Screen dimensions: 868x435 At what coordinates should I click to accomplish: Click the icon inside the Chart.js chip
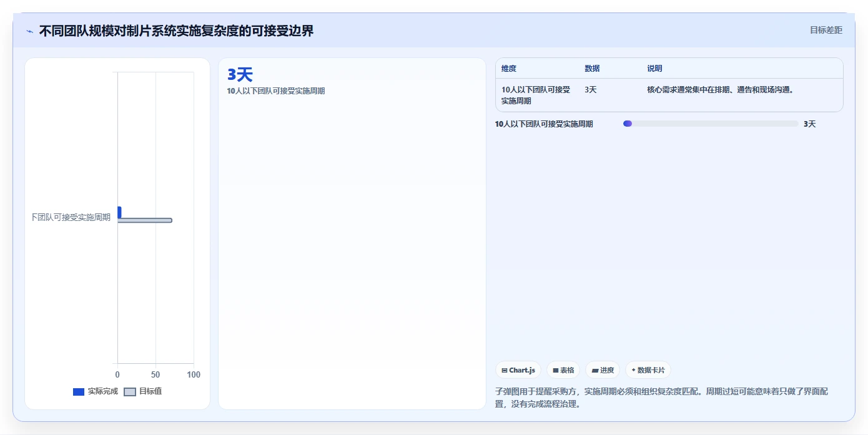click(x=505, y=371)
